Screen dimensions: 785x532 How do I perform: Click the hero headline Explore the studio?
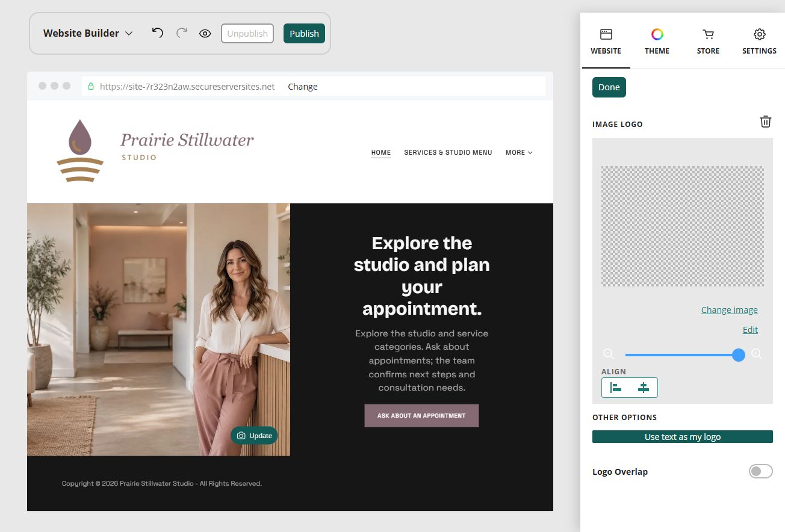(x=422, y=276)
